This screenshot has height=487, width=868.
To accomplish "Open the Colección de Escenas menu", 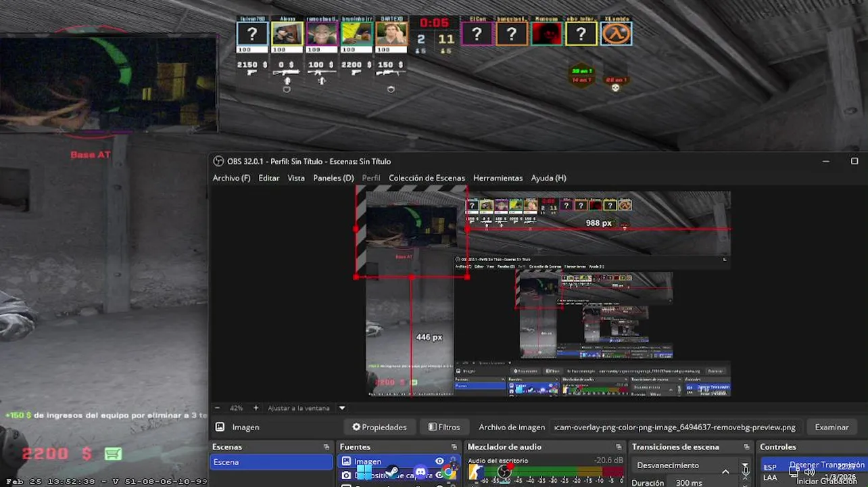I will (x=427, y=178).
